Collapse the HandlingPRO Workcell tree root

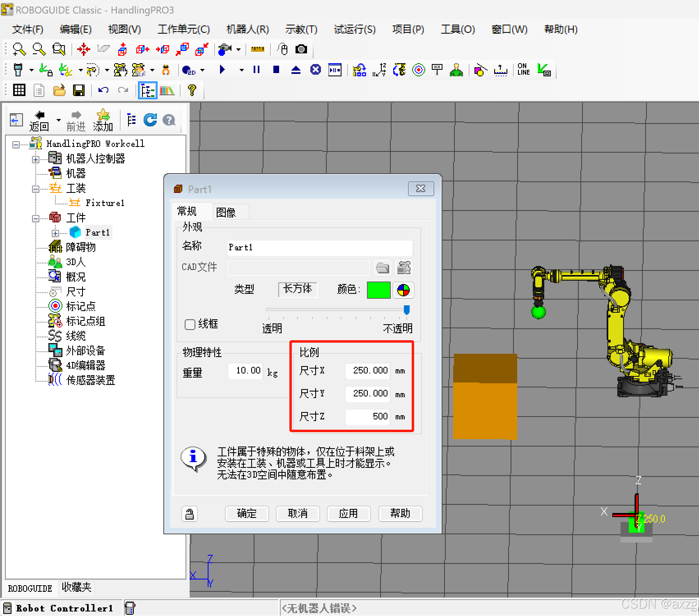16,144
